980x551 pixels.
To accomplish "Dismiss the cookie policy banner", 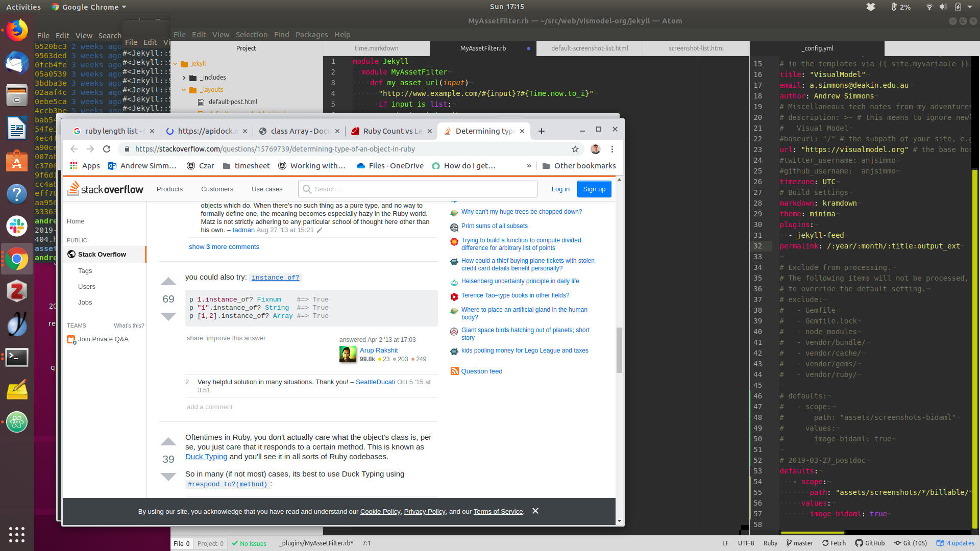I will pos(535,511).
